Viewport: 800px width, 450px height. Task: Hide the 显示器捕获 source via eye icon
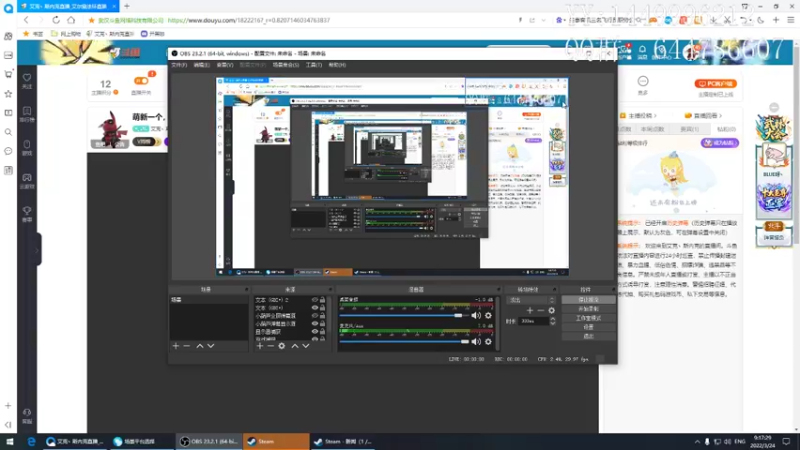tap(314, 332)
